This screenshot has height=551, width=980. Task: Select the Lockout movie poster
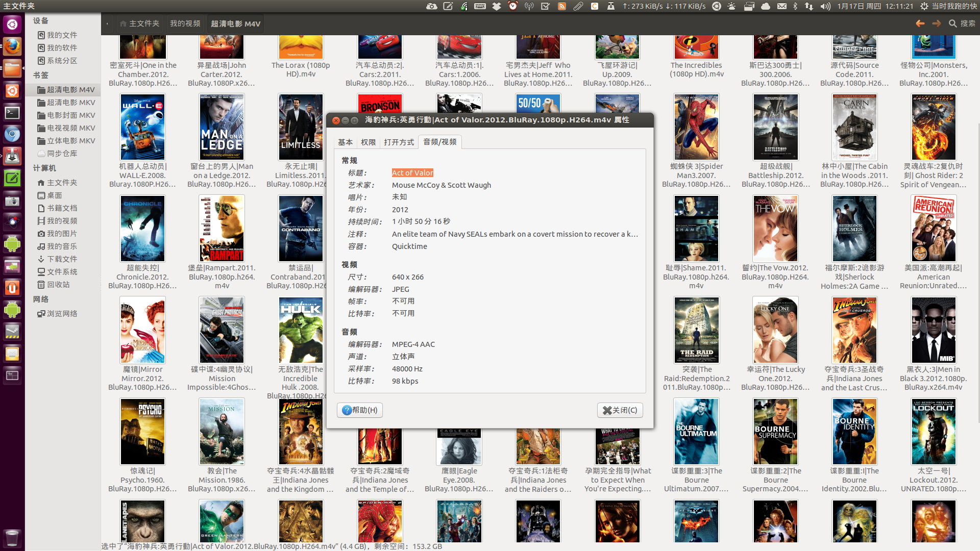[934, 432]
